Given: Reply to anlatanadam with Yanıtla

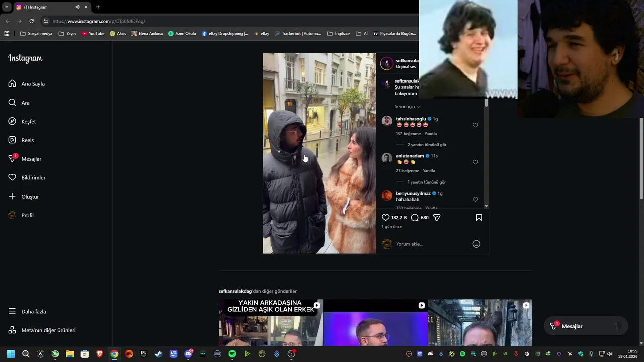Looking at the screenshot, I should 429,171.
